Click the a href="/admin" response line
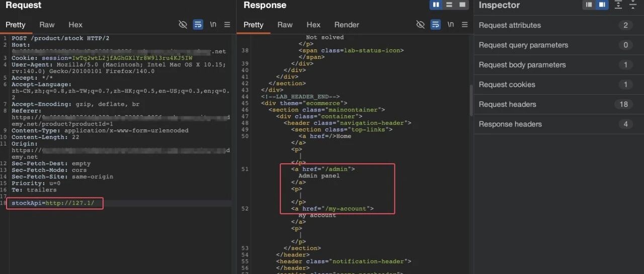Screen dimensions: 644x274 pyautogui.click(x=323, y=169)
